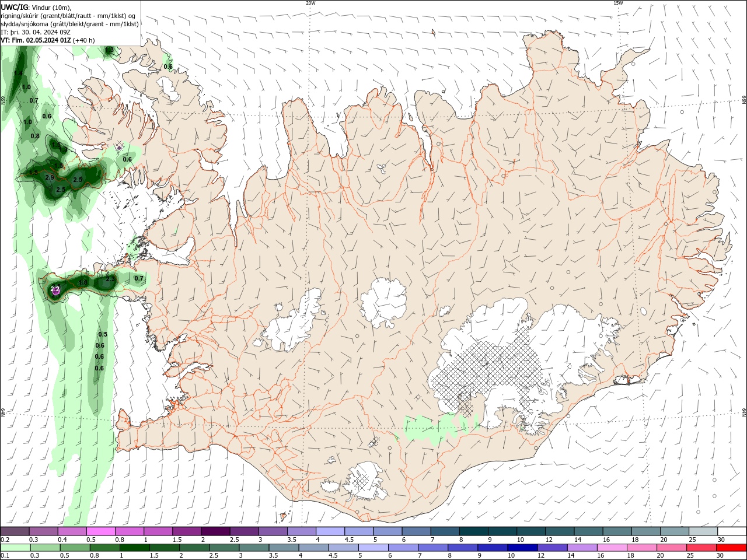747x560 pixels.
Task: Click the 'rigning/skúrir' legend description line
Action: tap(69, 15)
